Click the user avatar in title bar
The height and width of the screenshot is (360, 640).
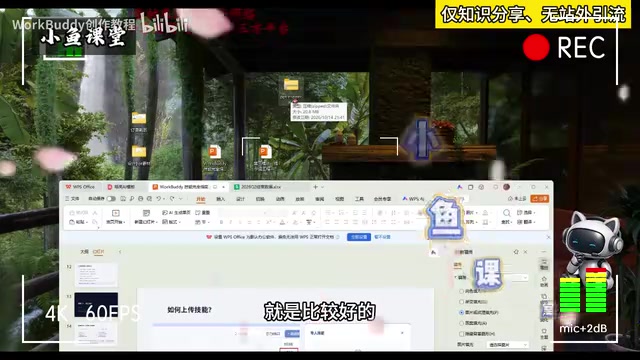coord(507,187)
